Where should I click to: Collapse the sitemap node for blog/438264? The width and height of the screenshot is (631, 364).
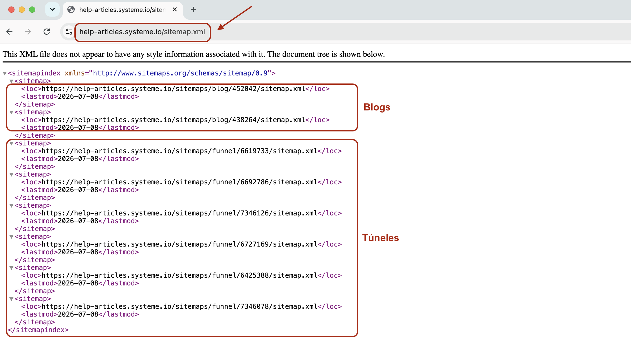coord(11,112)
